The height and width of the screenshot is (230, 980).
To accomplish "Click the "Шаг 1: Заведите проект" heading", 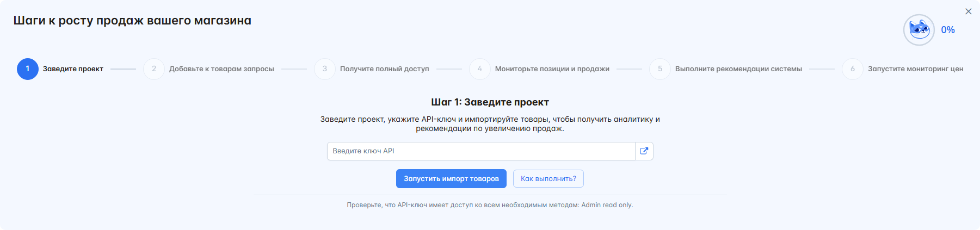I will pyautogui.click(x=490, y=102).
